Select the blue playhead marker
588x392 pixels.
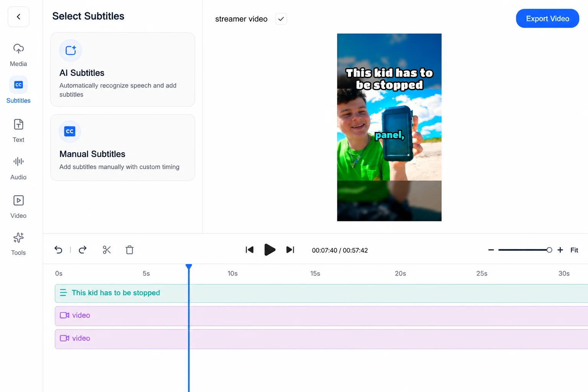coord(189,266)
